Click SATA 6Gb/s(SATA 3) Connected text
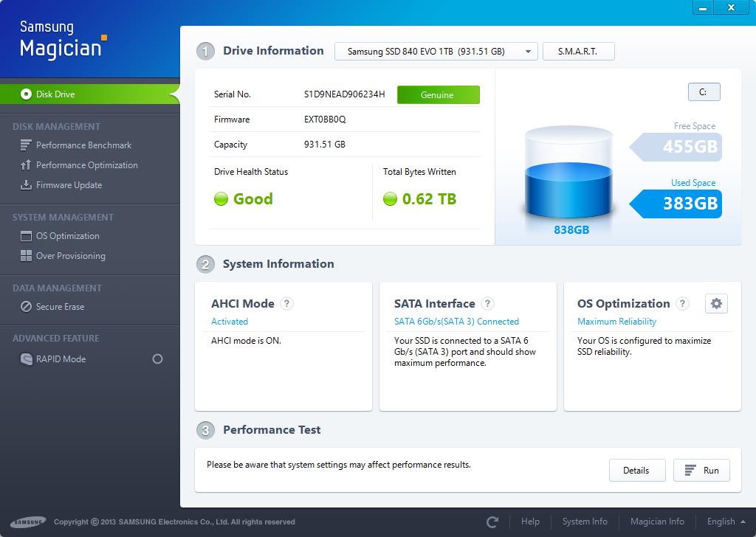Screen dimensions: 756x537 (x=456, y=321)
